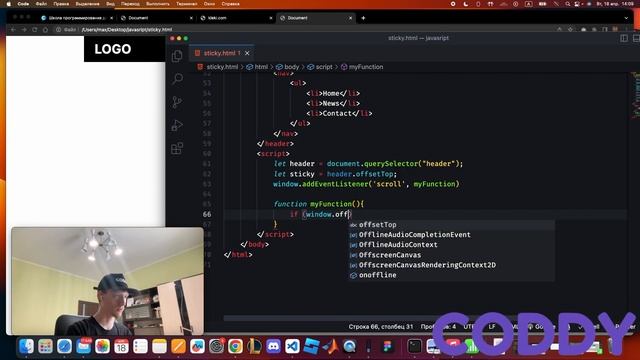Open Spotlight search in the menu bar
This screenshot has height=360, width=640.
pos(567,4)
